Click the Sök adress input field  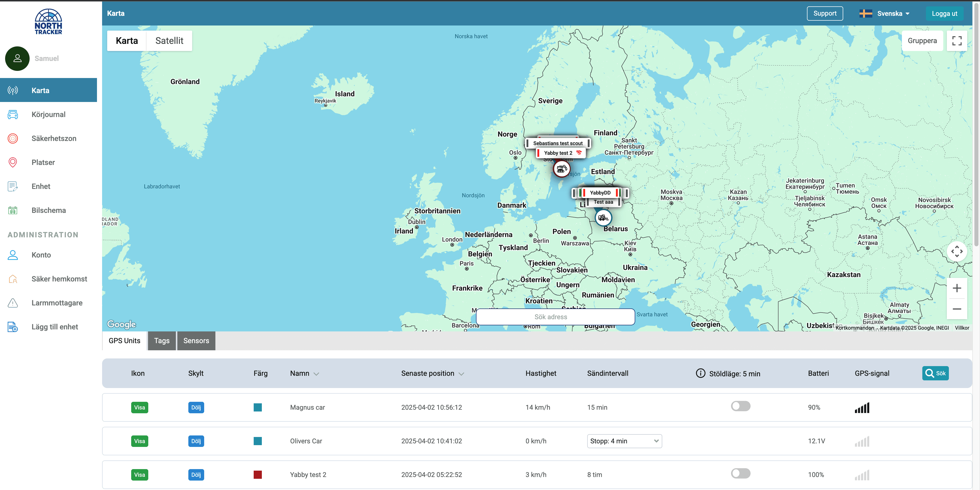(x=555, y=317)
